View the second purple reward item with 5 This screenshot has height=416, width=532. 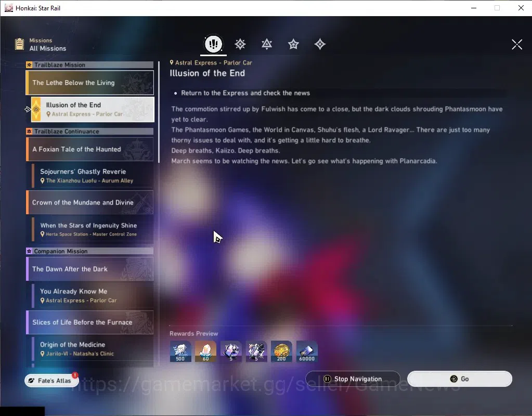[x=256, y=351]
